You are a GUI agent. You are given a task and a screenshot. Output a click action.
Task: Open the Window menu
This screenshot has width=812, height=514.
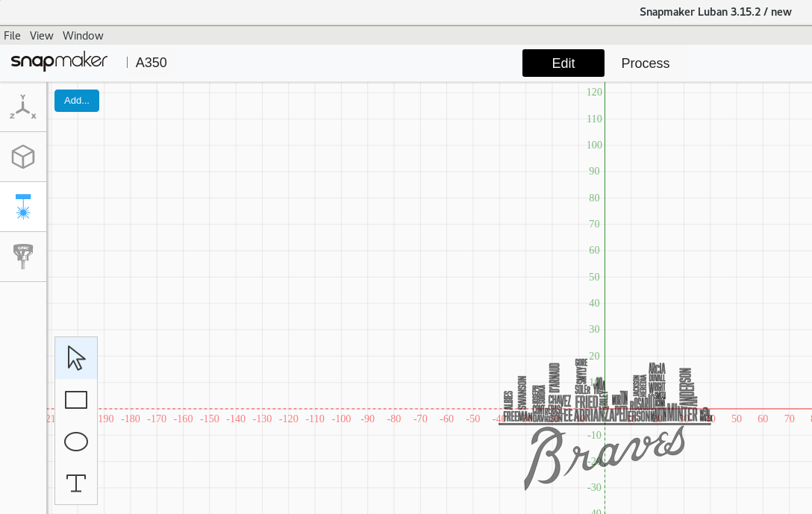tap(82, 35)
